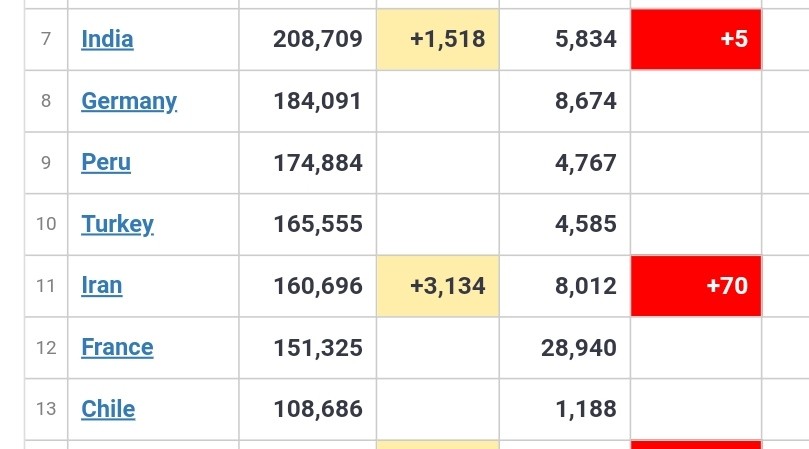
Task: Select France's total deaths 28,940
Action: [x=578, y=348]
